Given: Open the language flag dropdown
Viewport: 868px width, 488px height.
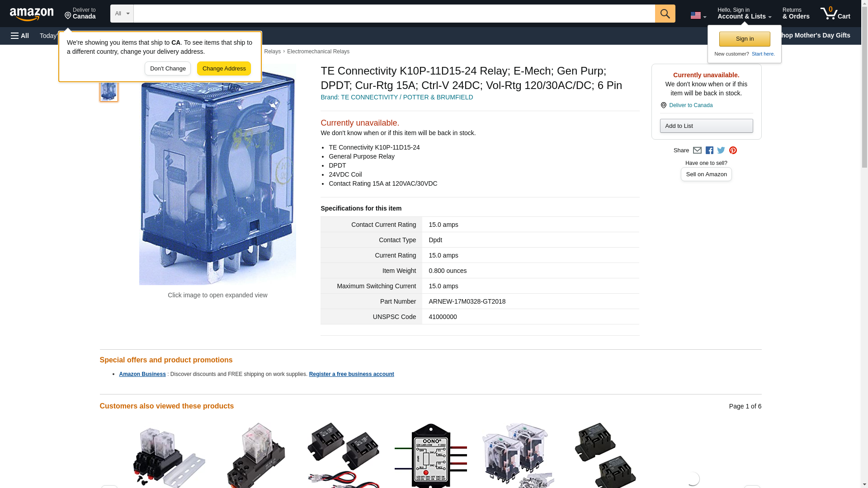Looking at the screenshot, I should (x=698, y=15).
